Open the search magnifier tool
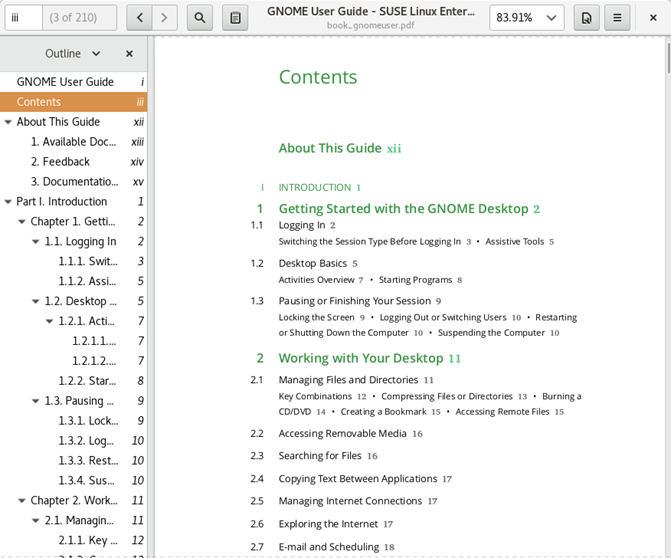671x558 pixels. coord(200,18)
